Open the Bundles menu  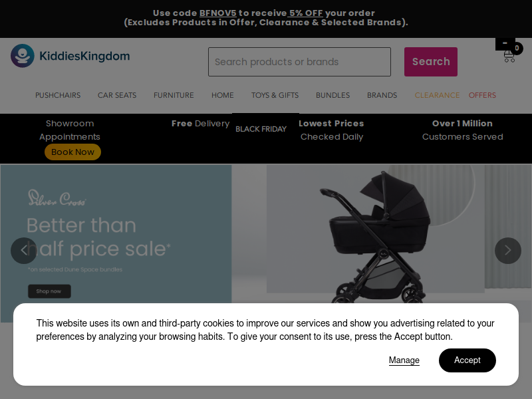[333, 95]
